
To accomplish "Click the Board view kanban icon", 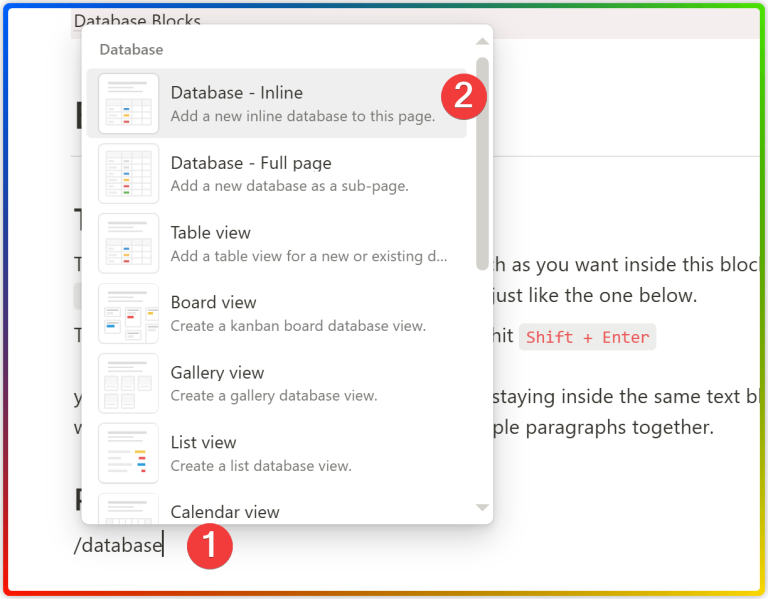I will pyautogui.click(x=128, y=313).
